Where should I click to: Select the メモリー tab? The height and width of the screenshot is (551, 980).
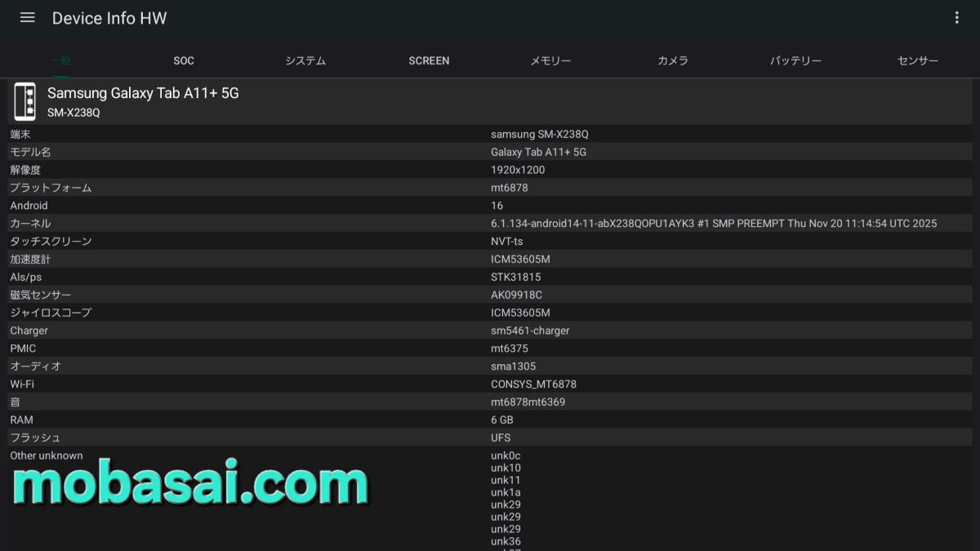coord(550,60)
